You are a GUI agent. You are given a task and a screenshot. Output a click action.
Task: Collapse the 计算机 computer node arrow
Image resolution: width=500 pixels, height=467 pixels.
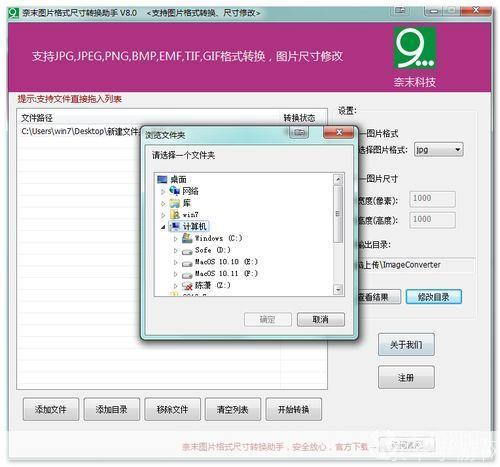[x=163, y=227]
